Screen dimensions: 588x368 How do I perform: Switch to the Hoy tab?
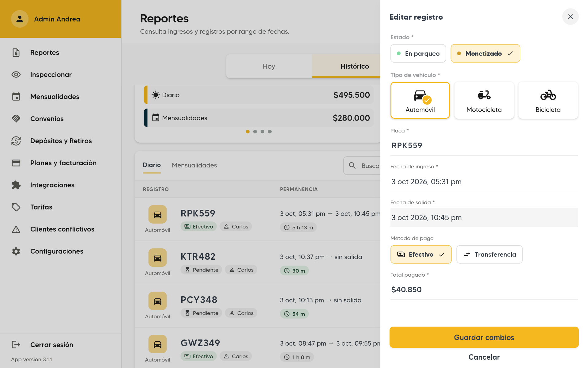269,66
